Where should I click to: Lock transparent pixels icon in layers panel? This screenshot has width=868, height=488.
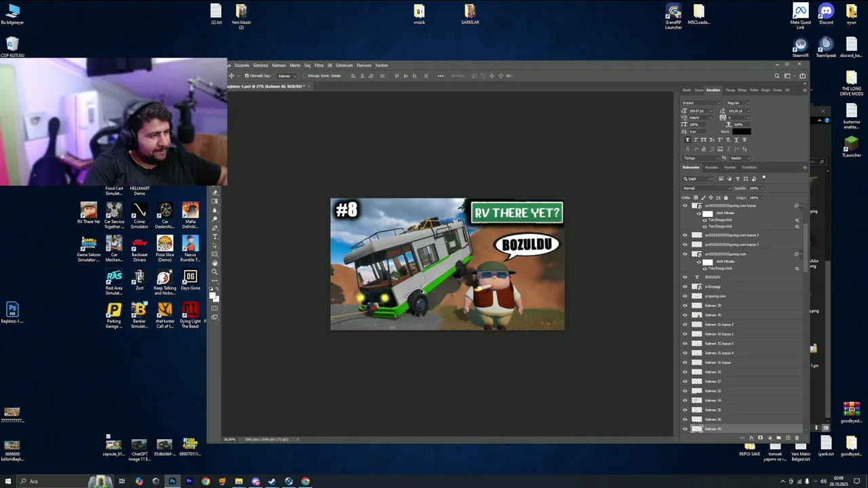pyautogui.click(x=696, y=197)
